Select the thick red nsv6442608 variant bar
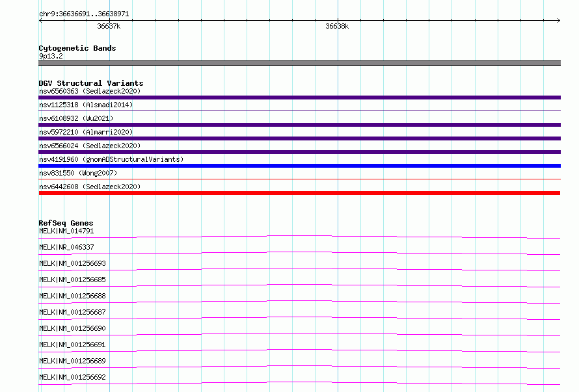Screen dimensions: 579x392 point(299,193)
